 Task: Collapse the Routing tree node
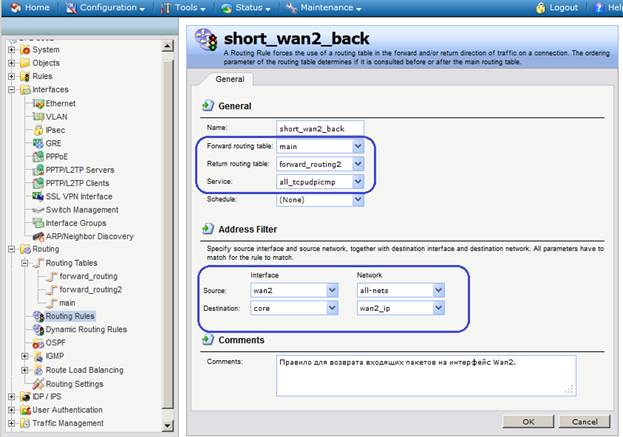(x=12, y=249)
